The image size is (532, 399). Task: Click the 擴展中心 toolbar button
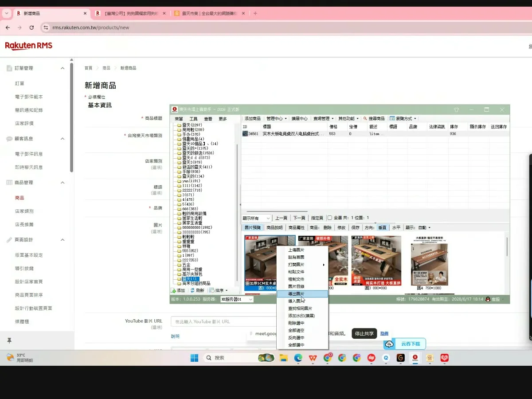[x=299, y=118]
